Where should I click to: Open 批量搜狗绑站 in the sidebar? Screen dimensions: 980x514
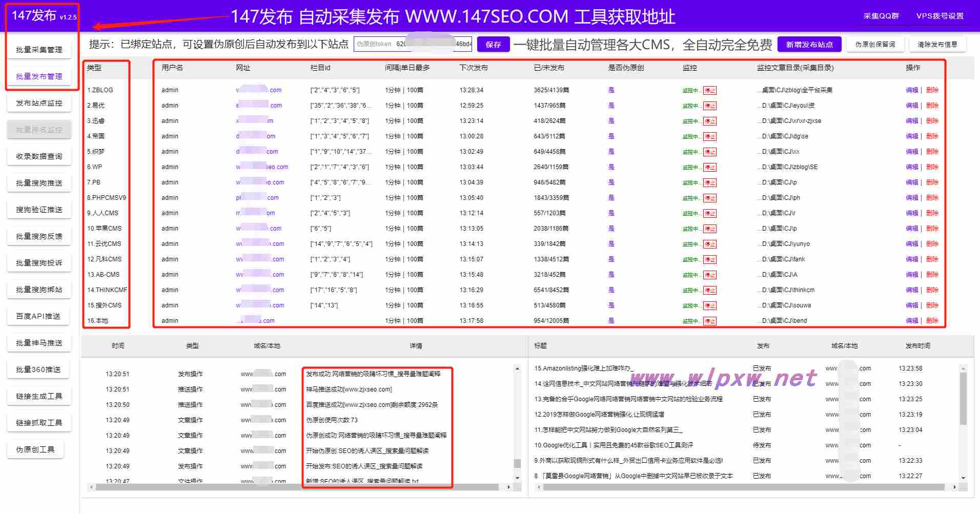click(39, 290)
